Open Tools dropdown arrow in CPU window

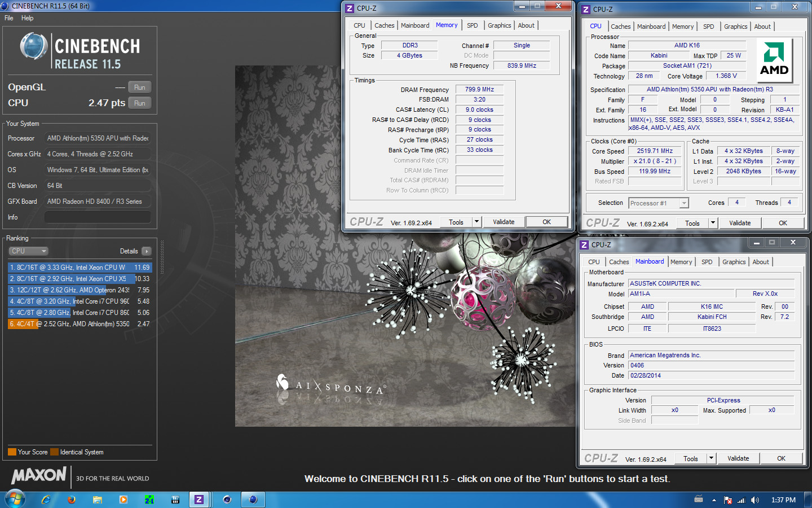pyautogui.click(x=713, y=224)
